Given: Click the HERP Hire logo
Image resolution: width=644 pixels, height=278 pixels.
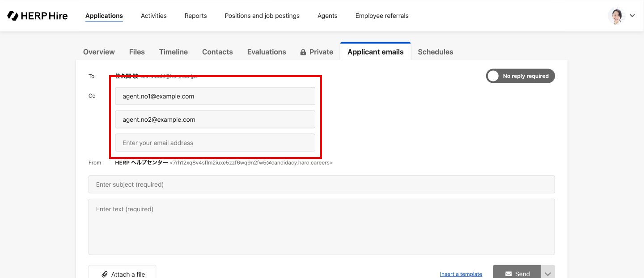Looking at the screenshot, I should point(38,16).
